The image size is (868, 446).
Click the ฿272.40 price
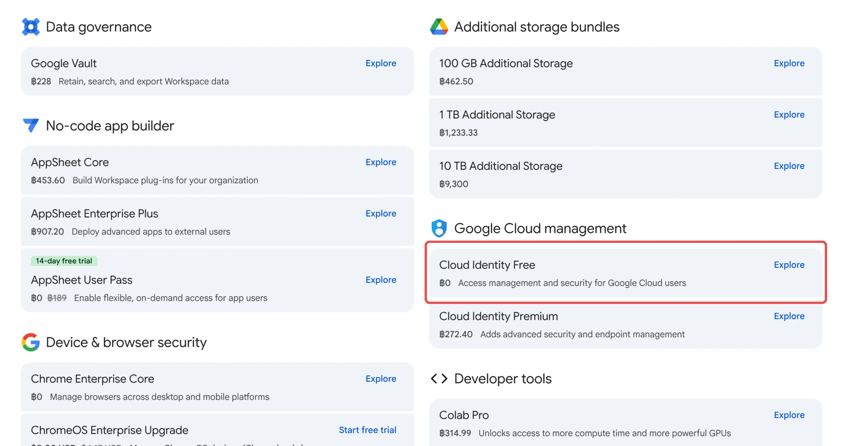point(456,334)
